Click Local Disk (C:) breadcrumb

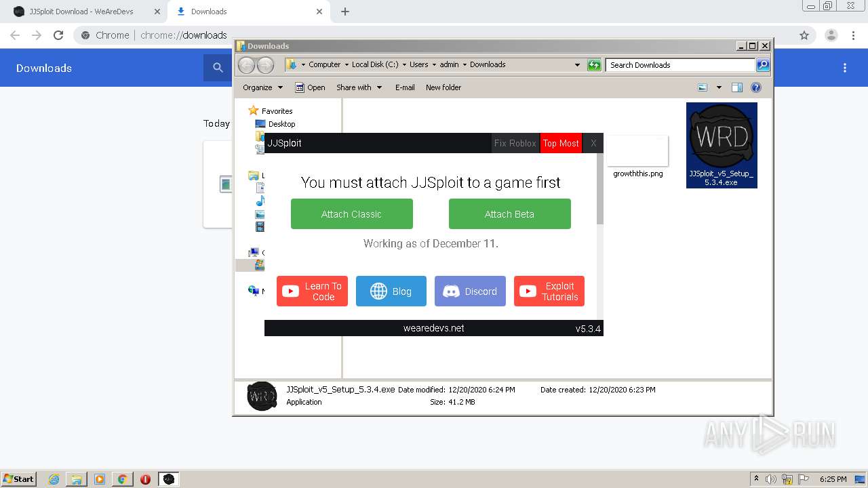[375, 64]
